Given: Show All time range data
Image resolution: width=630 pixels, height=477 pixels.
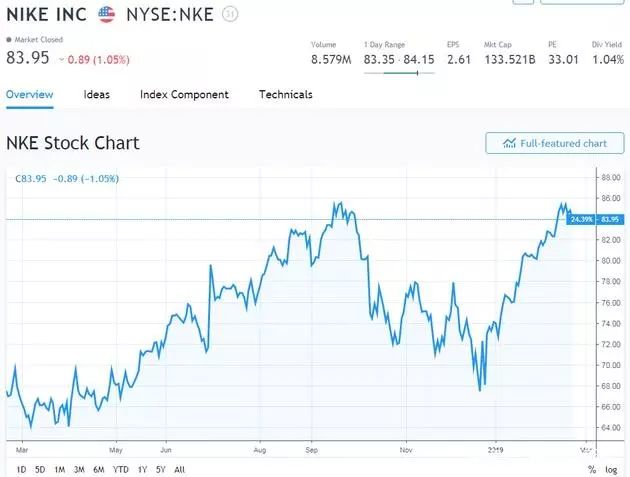Looking at the screenshot, I should 179,469.
